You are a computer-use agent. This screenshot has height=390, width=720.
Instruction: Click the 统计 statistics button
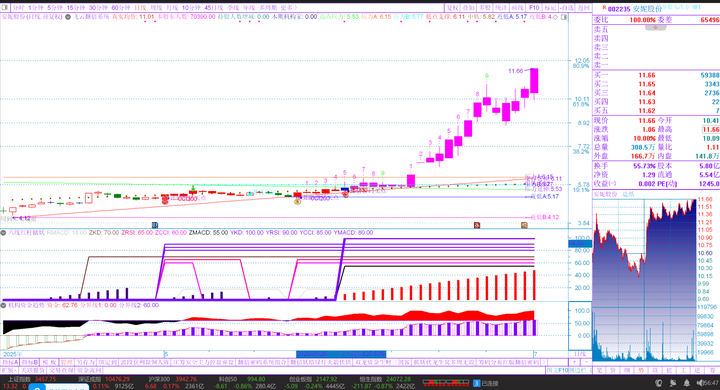[x=501, y=8]
